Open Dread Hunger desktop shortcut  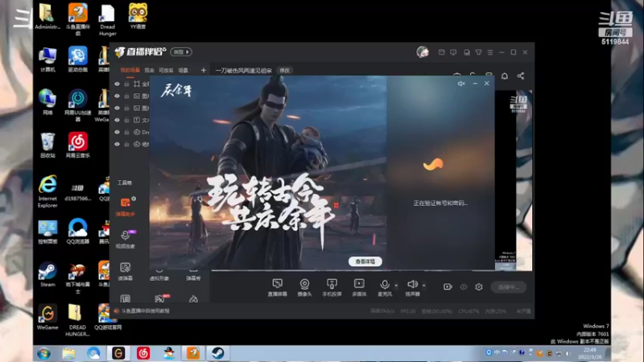(107, 20)
